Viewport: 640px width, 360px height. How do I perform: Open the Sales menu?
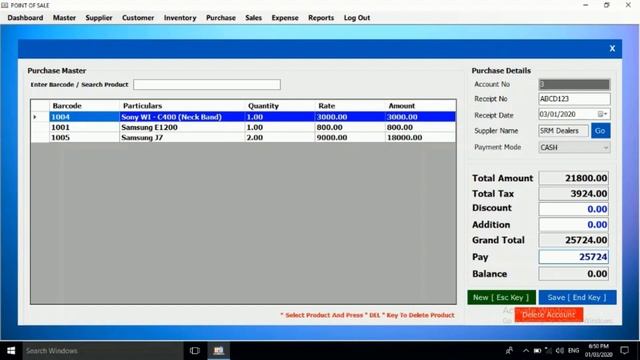253,18
